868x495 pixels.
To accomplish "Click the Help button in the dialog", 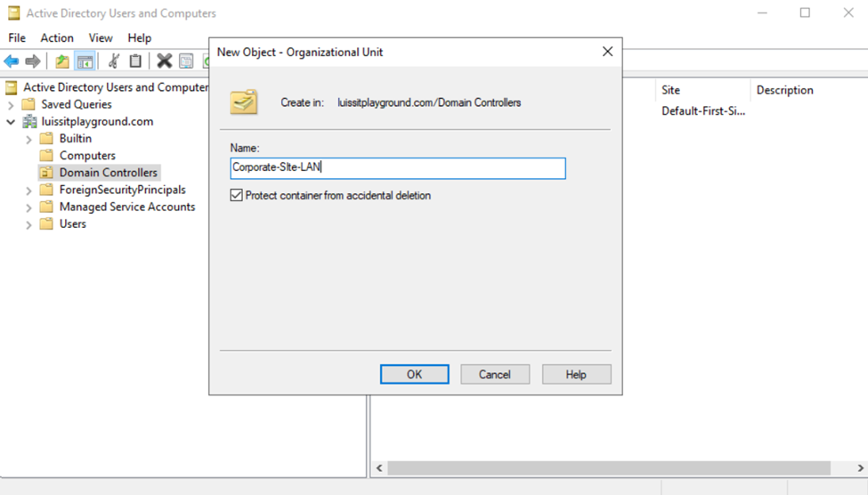I will coord(576,374).
